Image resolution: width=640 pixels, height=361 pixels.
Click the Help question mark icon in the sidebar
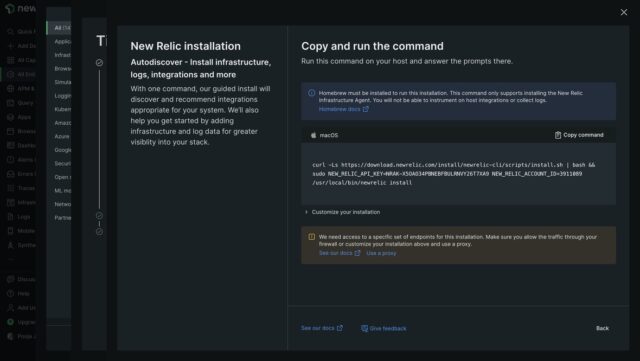click(x=11, y=294)
